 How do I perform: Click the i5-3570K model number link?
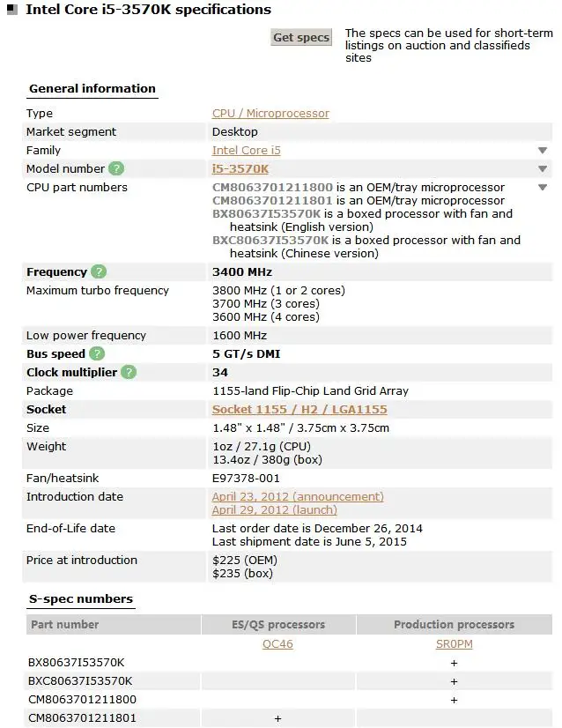click(x=240, y=168)
